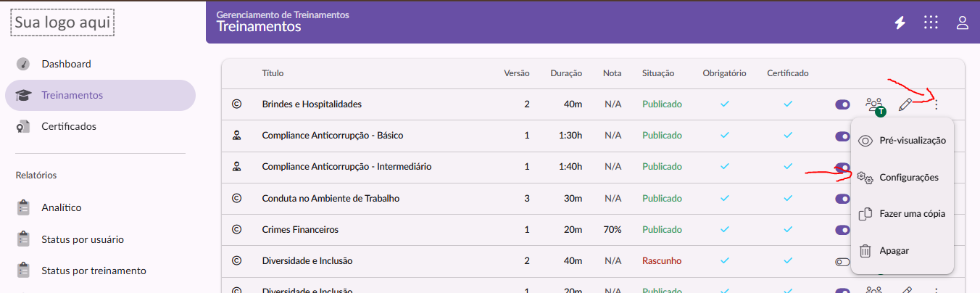Click the Título column header
Image resolution: width=980 pixels, height=293 pixels.
coord(273,73)
